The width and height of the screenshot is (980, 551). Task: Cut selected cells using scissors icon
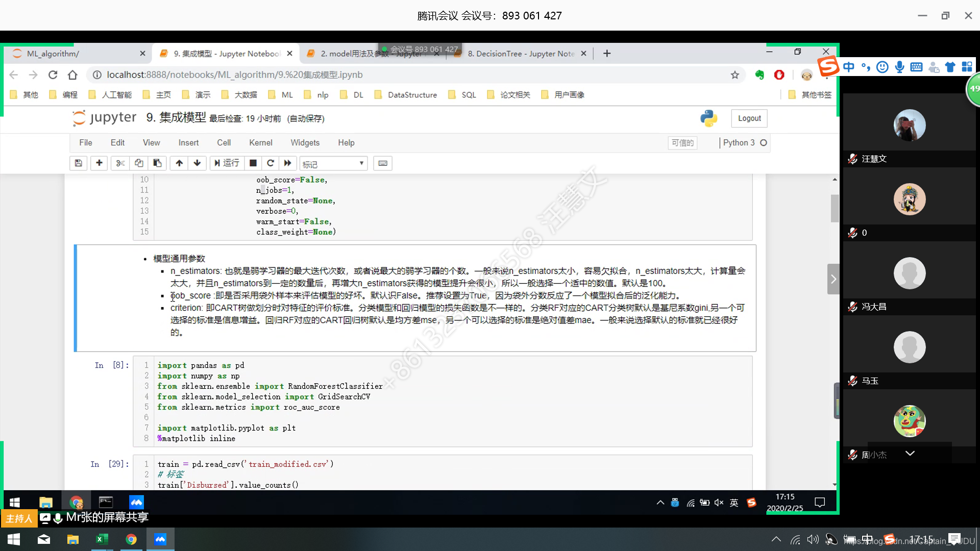[x=120, y=163]
